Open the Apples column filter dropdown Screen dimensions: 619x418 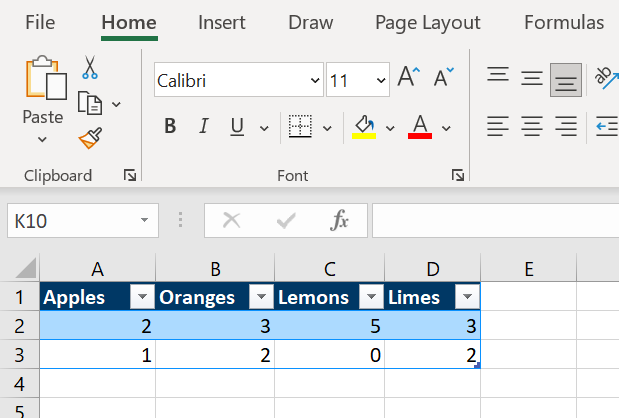[142, 296]
